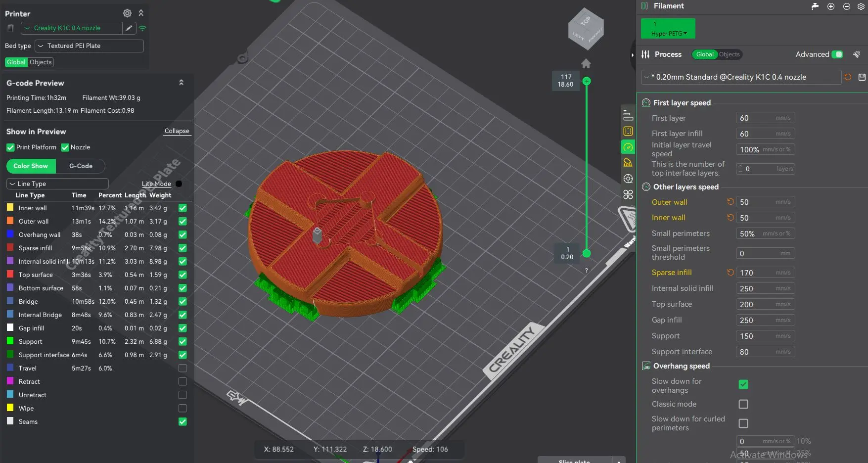Switch to G-Code tab
Viewport: 868px width, 463px height.
click(81, 166)
